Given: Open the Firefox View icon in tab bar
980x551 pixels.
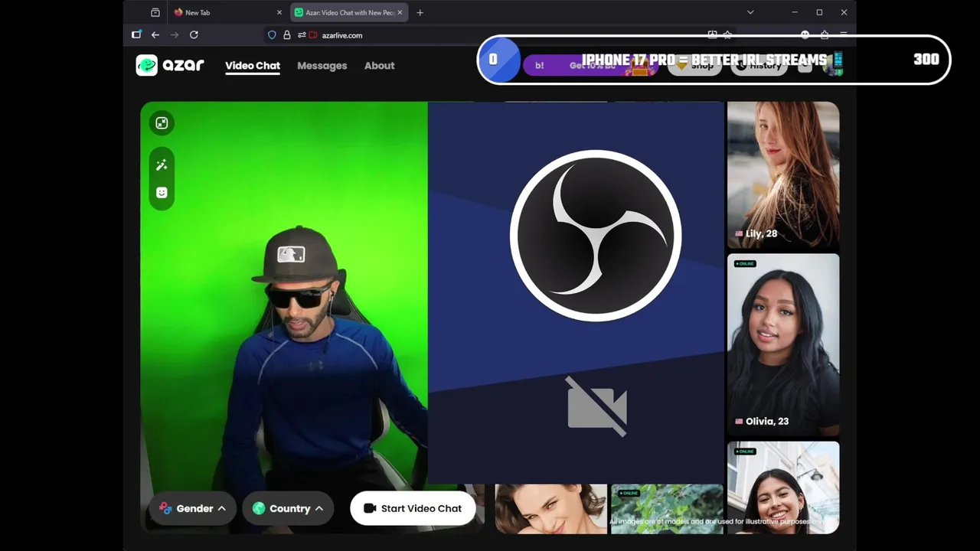Looking at the screenshot, I should tap(155, 12).
